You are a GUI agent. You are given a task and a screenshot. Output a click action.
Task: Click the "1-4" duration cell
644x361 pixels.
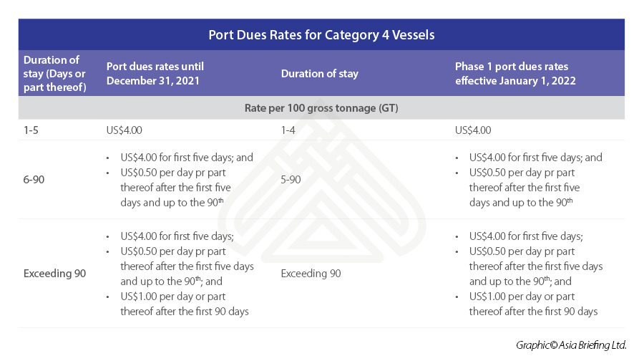coord(290,130)
